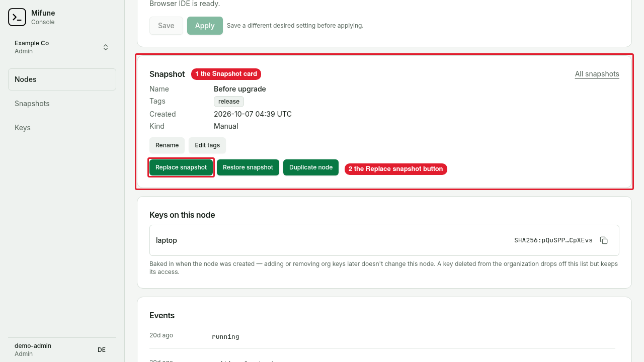Open the Snapshots section in sidebar
This screenshot has width=644, height=362.
(62, 104)
